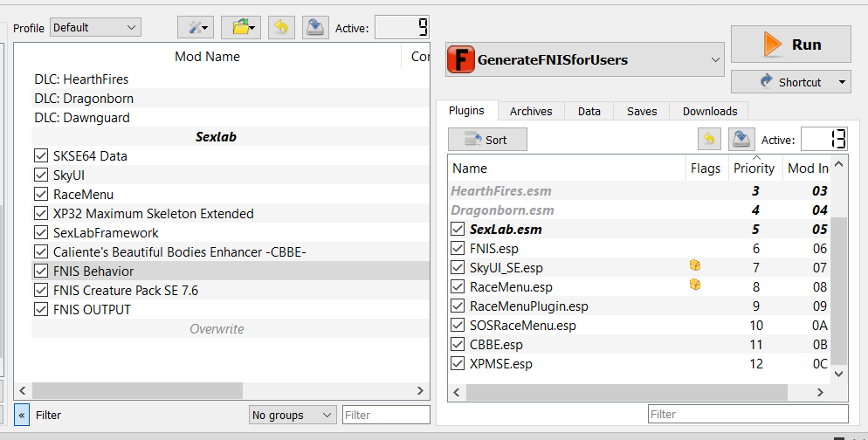This screenshot has height=440, width=868.
Task: Disable FNIS Behavior mod checkbox
Action: (x=41, y=271)
